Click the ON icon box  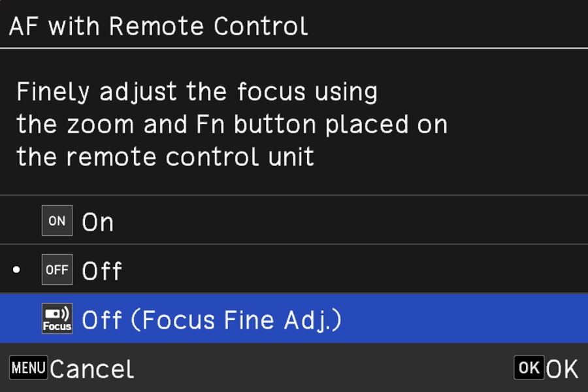[57, 221]
